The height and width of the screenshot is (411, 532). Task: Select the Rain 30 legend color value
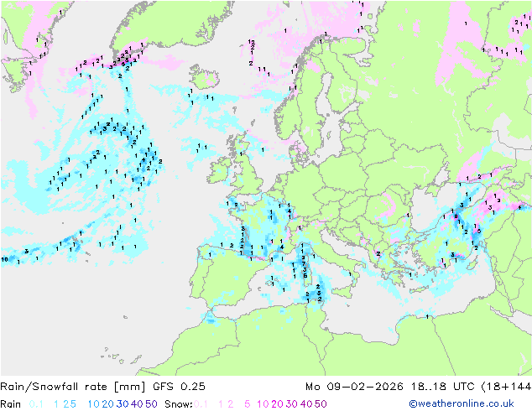(123, 404)
